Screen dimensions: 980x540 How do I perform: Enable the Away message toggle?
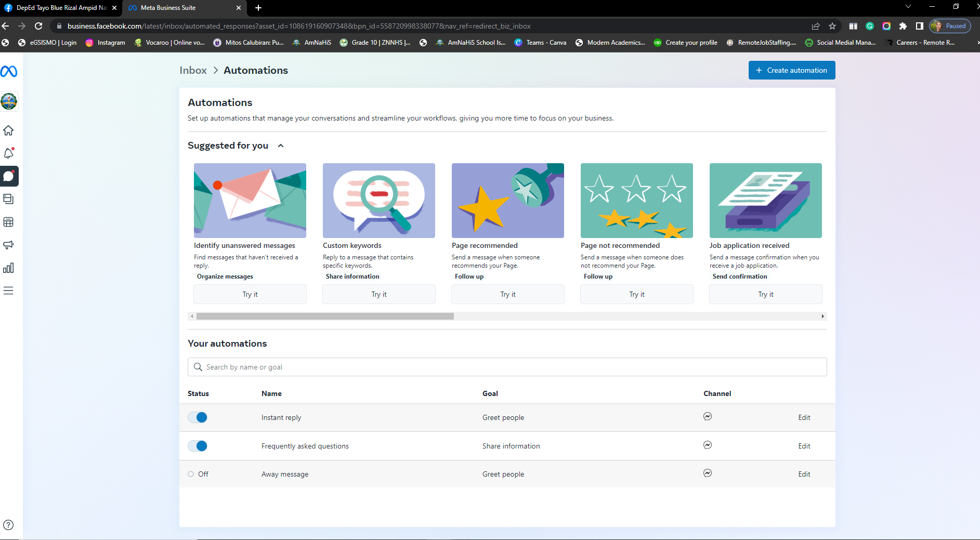[198, 474]
